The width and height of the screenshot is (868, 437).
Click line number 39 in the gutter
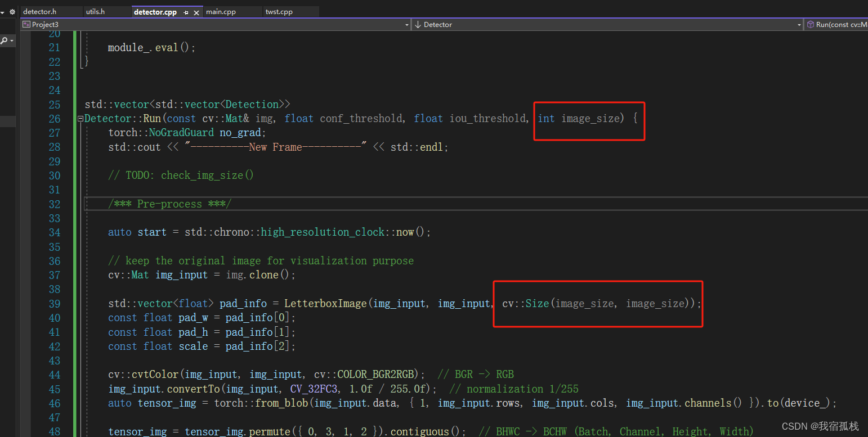coord(55,304)
